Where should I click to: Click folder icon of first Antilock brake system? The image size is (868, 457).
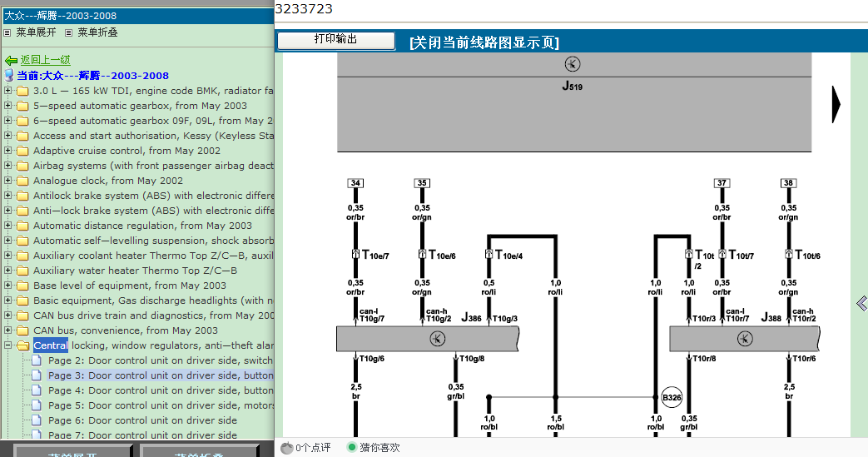[22, 196]
